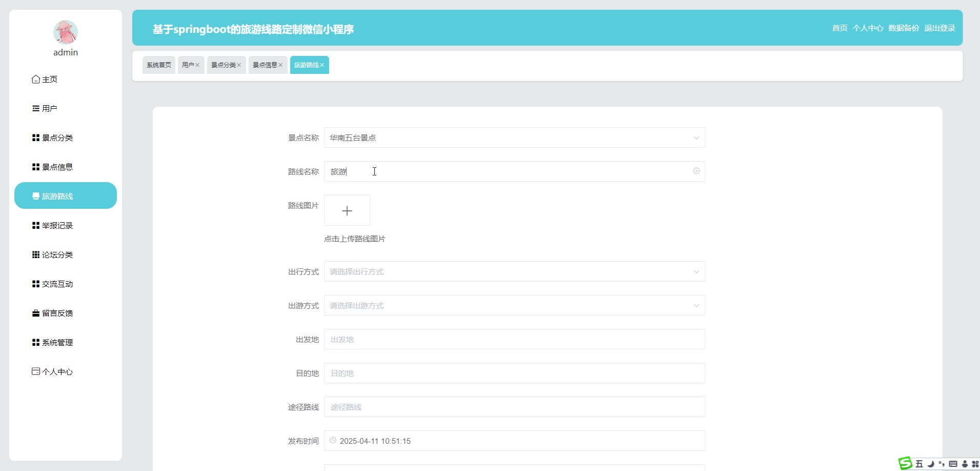Click the home icon beside 主页
This screenshot has height=471, width=980.
[x=36, y=79]
